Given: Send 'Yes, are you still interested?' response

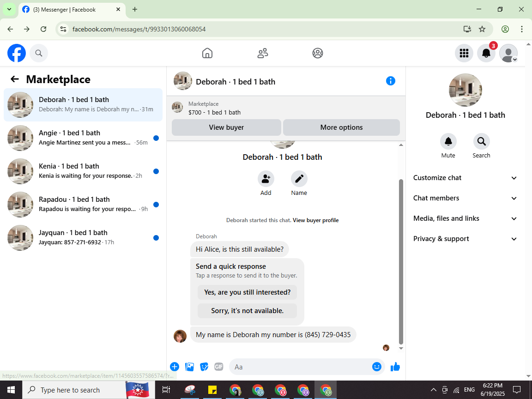Looking at the screenshot, I should [248, 292].
